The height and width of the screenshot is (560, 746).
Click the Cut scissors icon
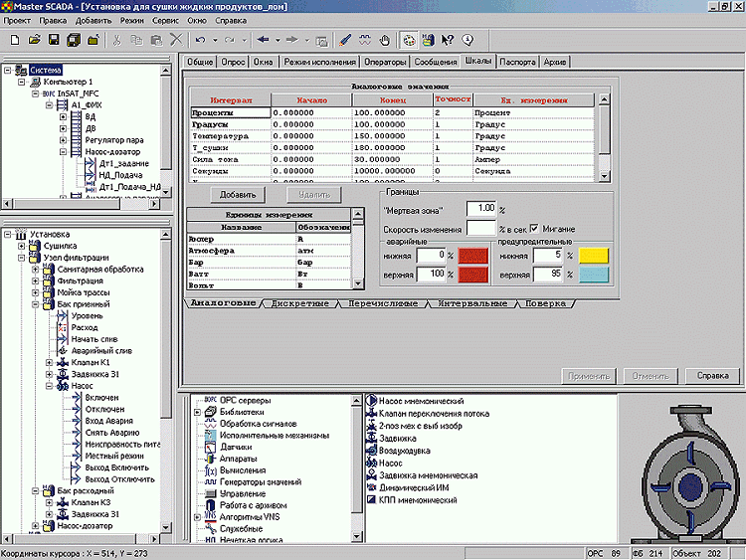click(116, 40)
